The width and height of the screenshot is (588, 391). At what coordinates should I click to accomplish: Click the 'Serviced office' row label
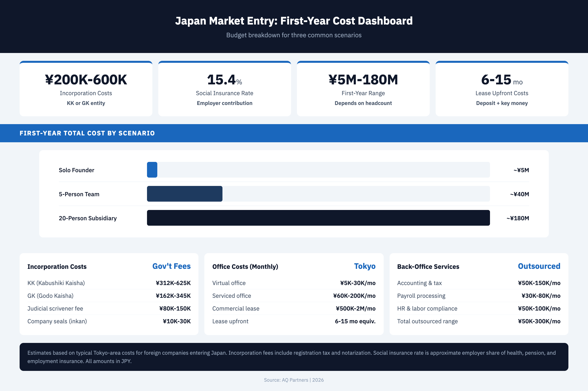(232, 296)
